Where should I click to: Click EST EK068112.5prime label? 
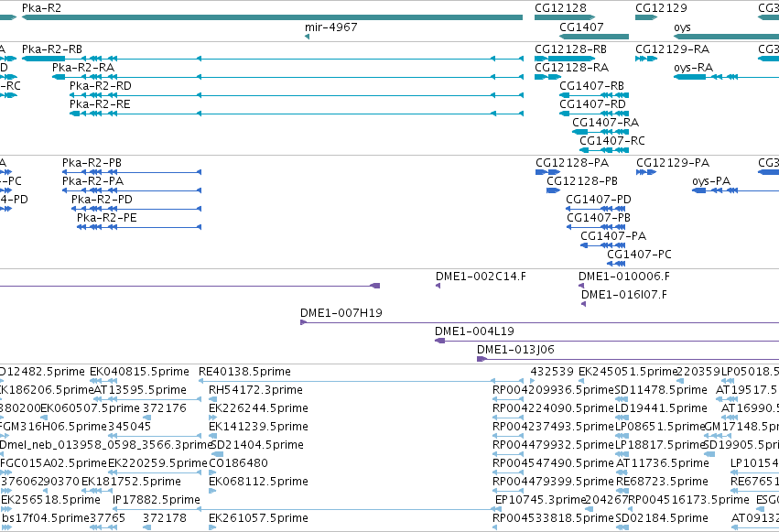[258, 482]
